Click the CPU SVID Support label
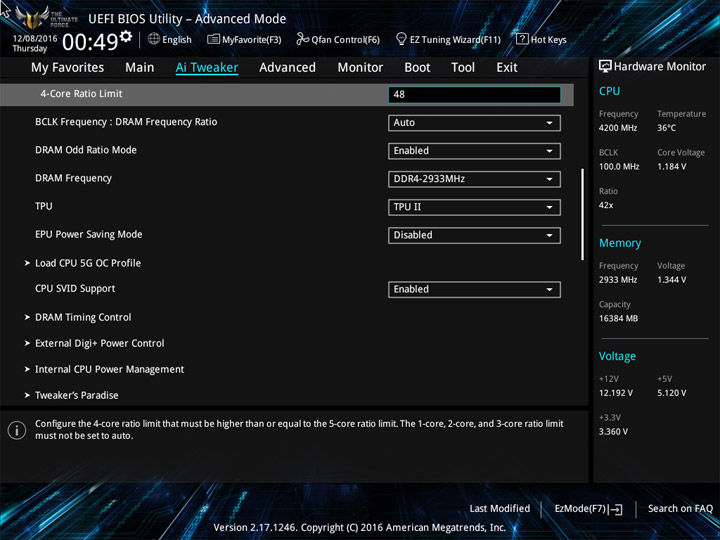 (x=75, y=289)
